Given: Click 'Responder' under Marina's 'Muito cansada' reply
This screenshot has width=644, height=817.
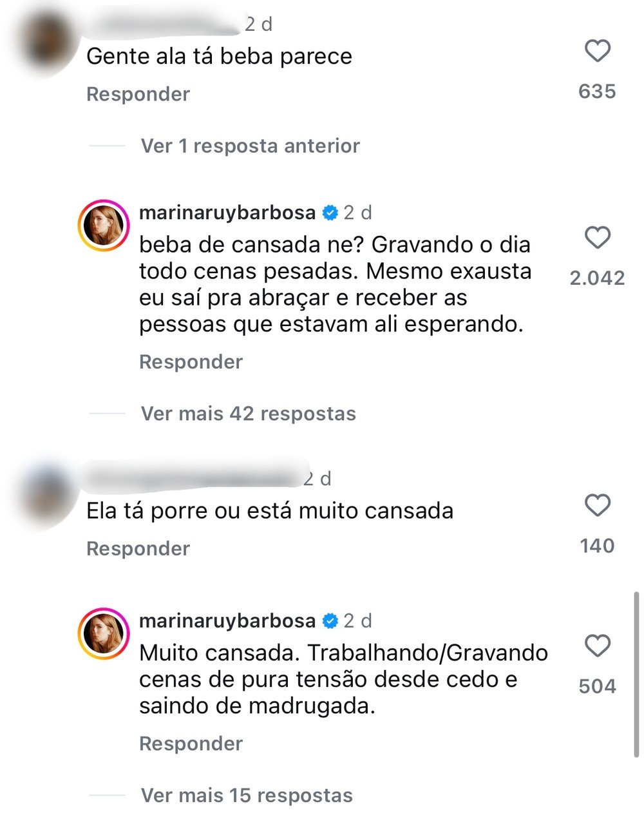Looking at the screenshot, I should (189, 743).
